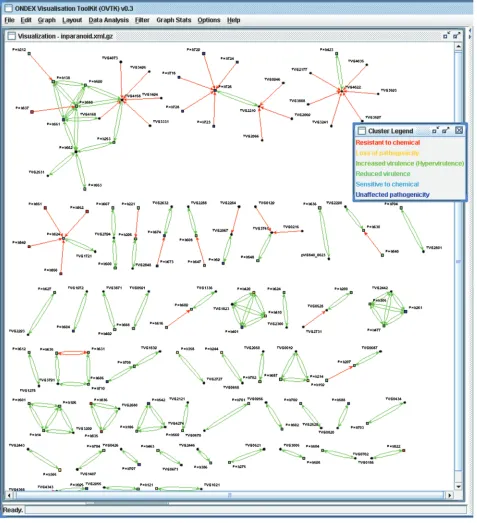477x523 pixels.
Task: Select 'Reduced virulence' legend entry
Action: [383, 173]
